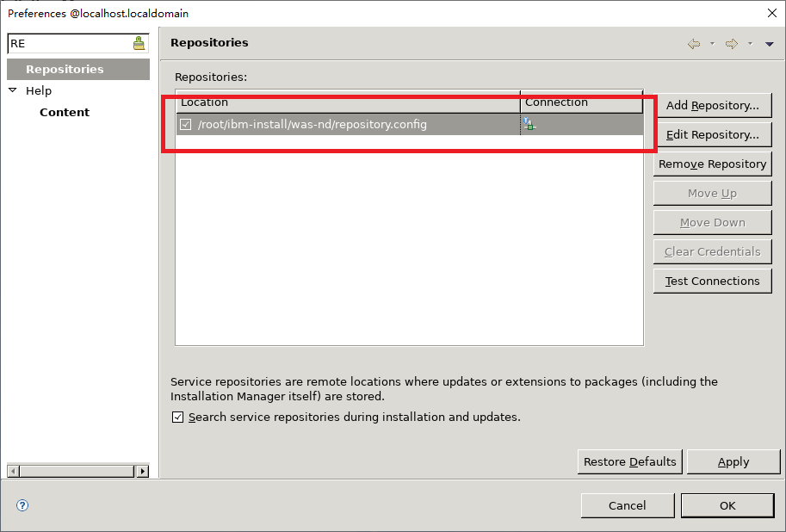Toggle the repository.config checkbox
Screen dimensions: 786x532
[186, 125]
